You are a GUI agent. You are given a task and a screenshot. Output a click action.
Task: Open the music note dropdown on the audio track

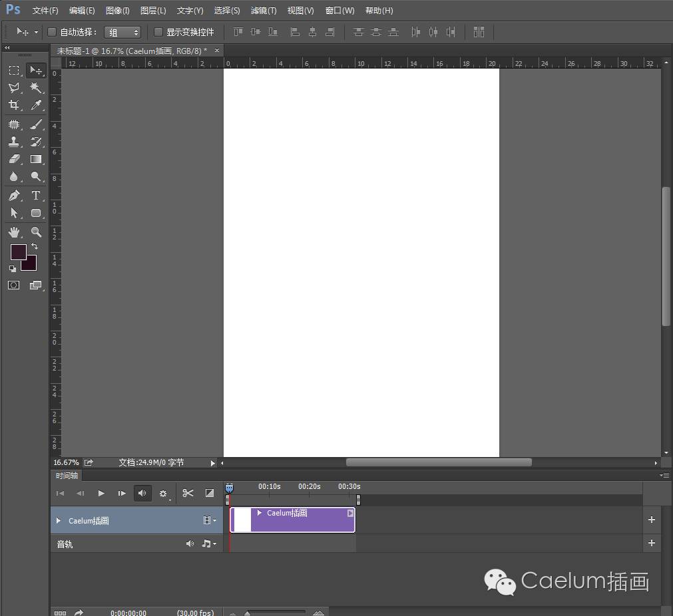point(209,543)
